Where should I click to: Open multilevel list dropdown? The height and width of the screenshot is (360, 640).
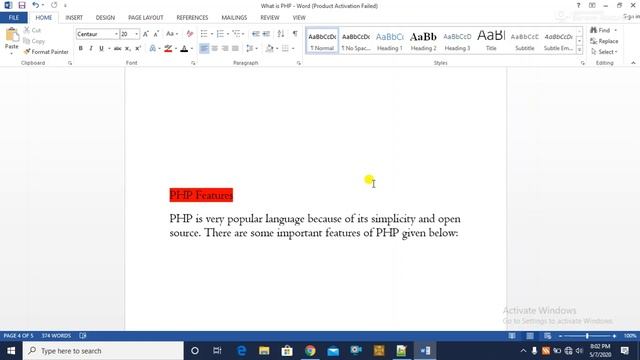click(244, 34)
